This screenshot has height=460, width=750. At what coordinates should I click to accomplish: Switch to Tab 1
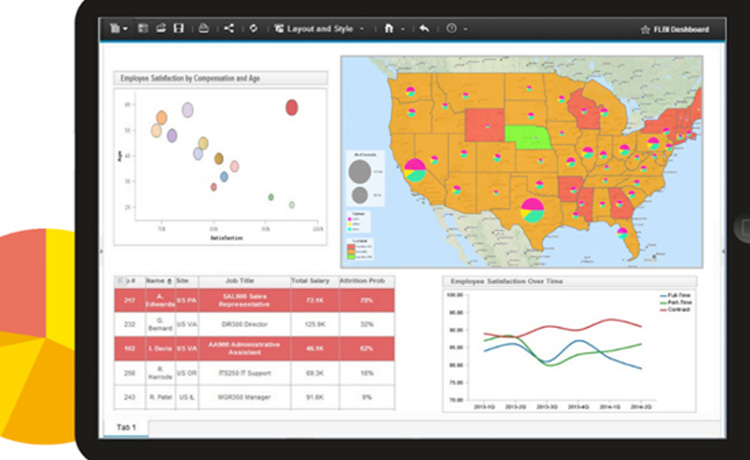coord(125,428)
